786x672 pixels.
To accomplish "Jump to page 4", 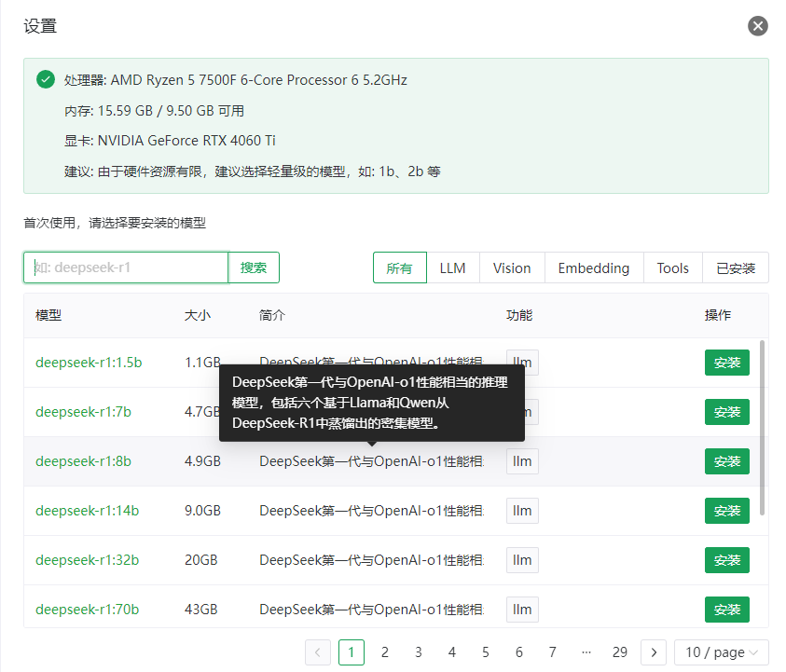I will pyautogui.click(x=452, y=652).
